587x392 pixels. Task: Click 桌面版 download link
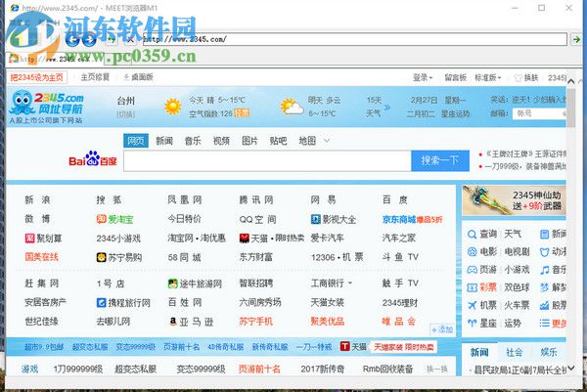click(138, 77)
